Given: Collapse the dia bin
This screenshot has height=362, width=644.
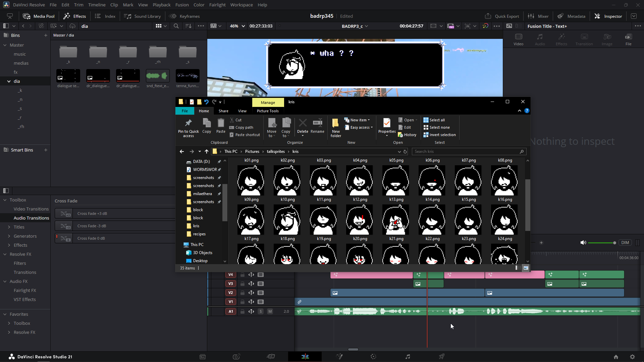Looking at the screenshot, I should coord(9,81).
